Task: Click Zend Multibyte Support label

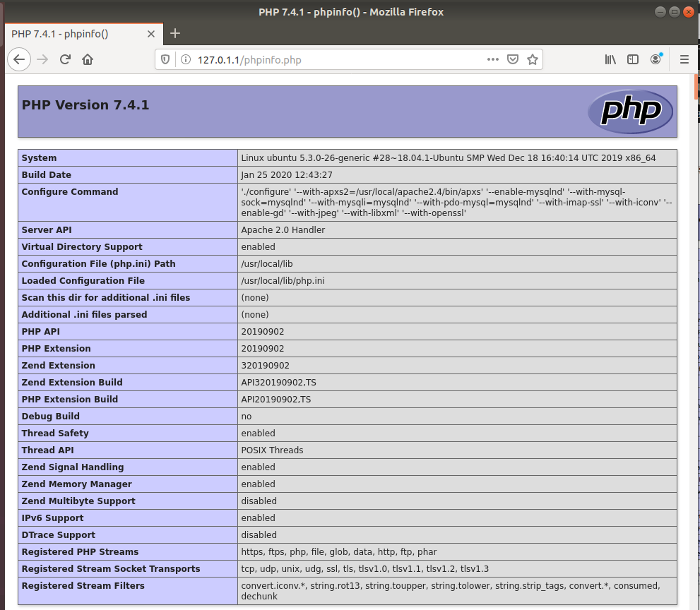Action: point(78,501)
